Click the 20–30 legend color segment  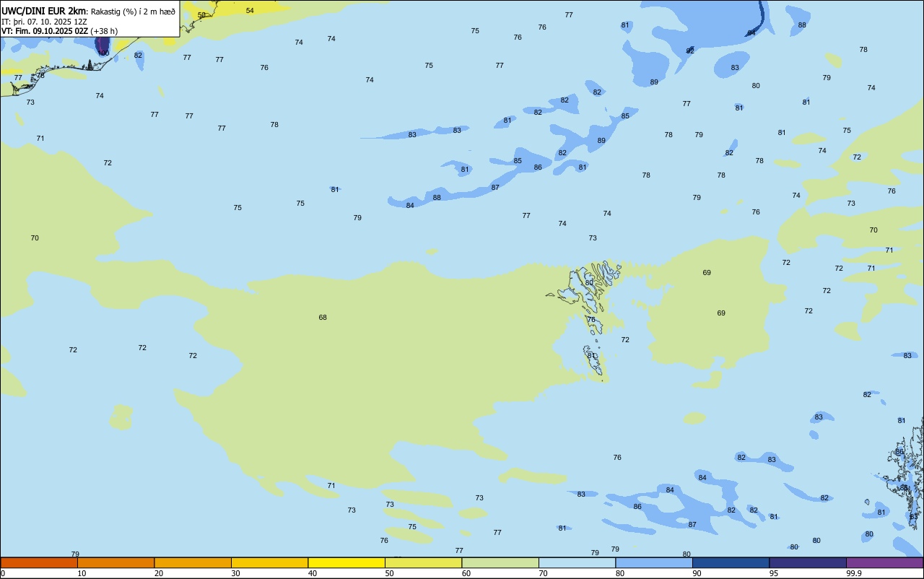coord(193,562)
